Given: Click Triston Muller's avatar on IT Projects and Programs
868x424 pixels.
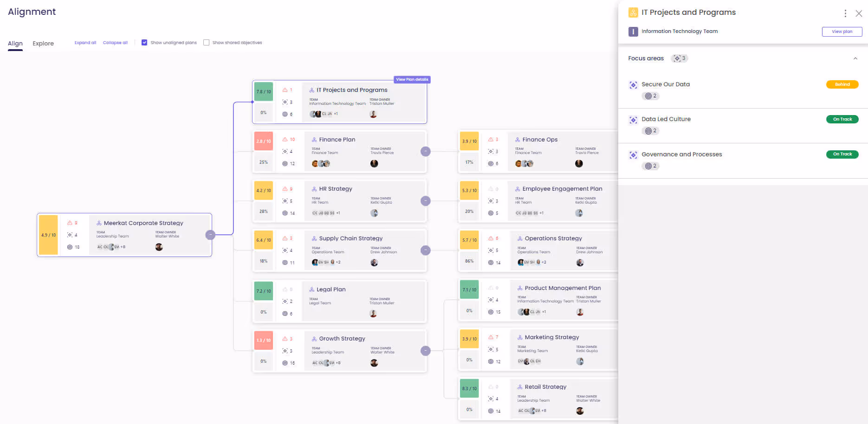Looking at the screenshot, I should coord(374,114).
